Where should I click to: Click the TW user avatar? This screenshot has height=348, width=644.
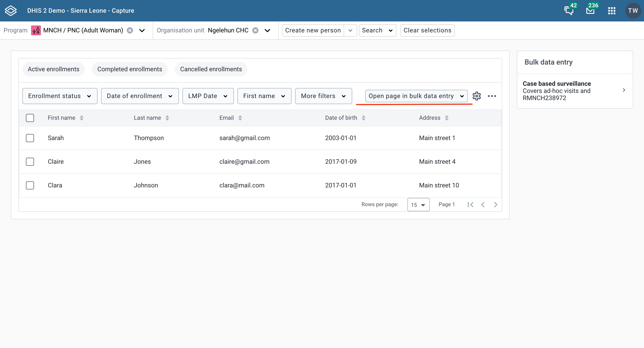click(x=633, y=10)
